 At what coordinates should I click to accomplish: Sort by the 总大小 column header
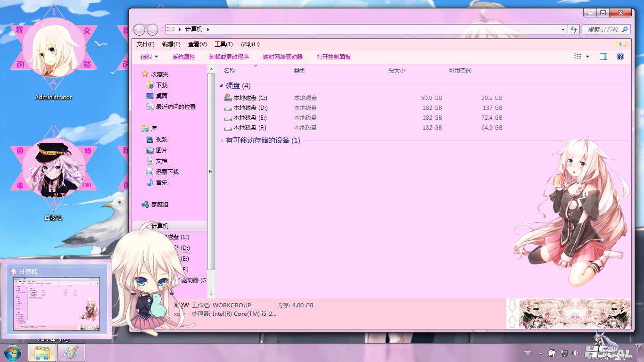click(397, 70)
